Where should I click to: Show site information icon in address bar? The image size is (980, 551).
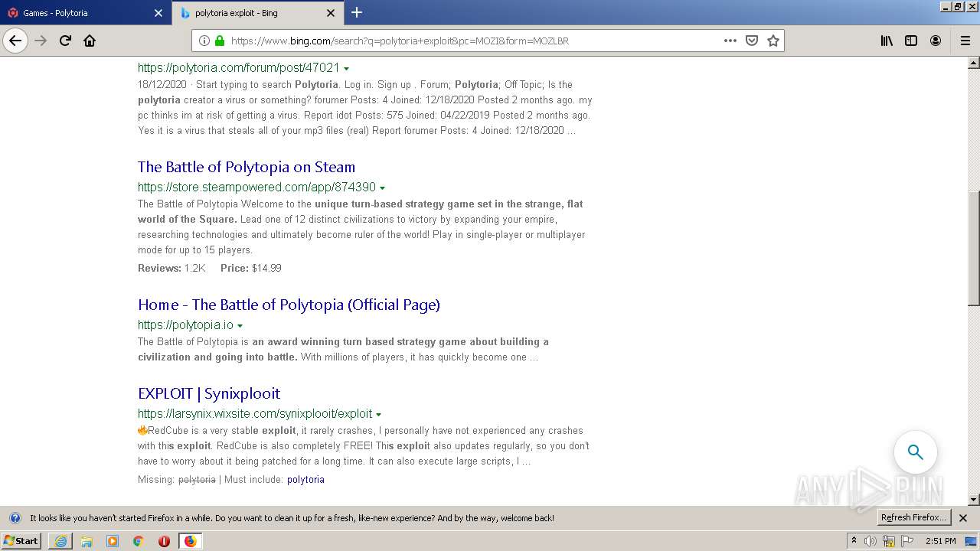(x=204, y=41)
